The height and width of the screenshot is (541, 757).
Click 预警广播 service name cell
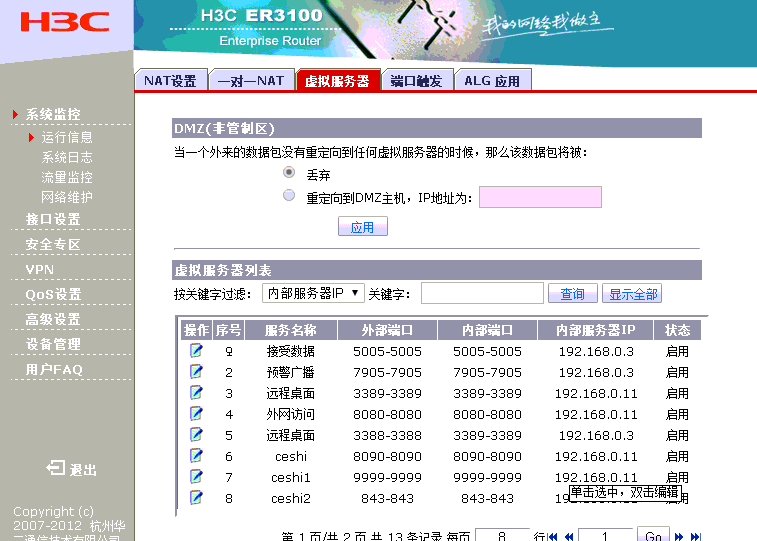(291, 372)
